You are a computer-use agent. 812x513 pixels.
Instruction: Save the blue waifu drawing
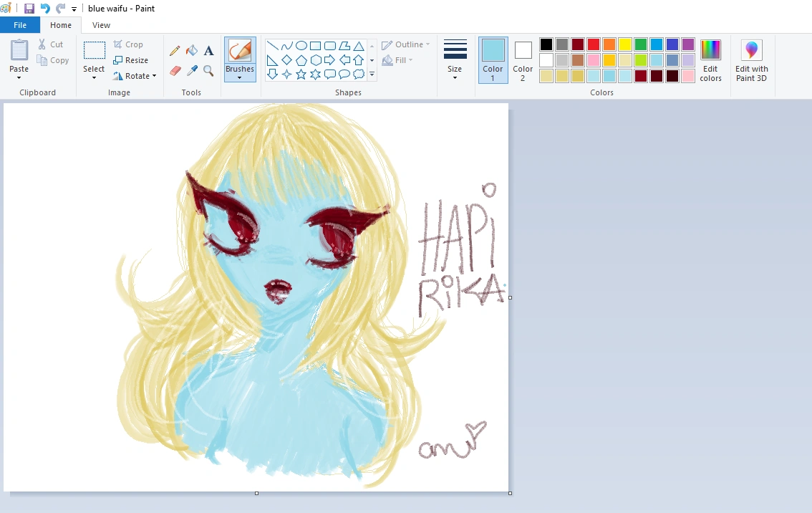pyautogui.click(x=29, y=8)
